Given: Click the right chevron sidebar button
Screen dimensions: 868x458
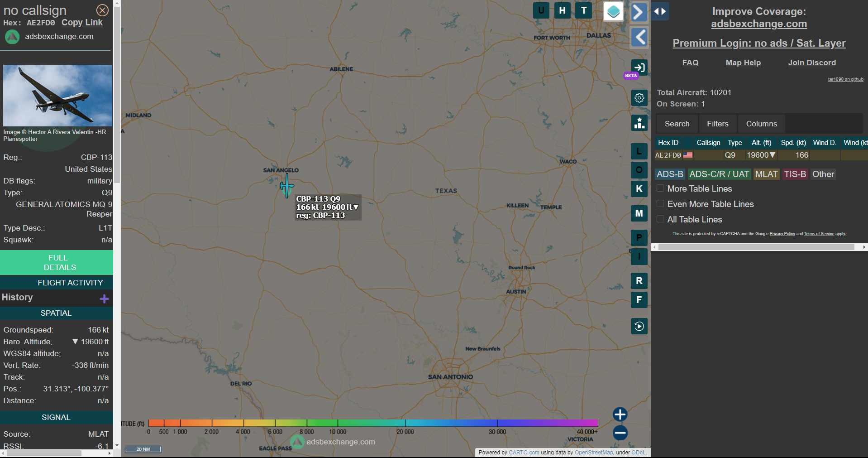Looking at the screenshot, I should point(639,12).
